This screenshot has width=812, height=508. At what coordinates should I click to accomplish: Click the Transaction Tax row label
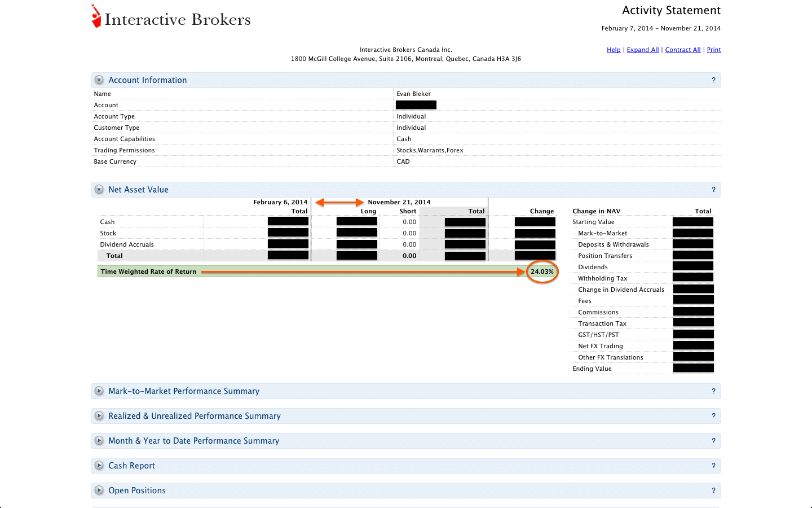pyautogui.click(x=602, y=323)
